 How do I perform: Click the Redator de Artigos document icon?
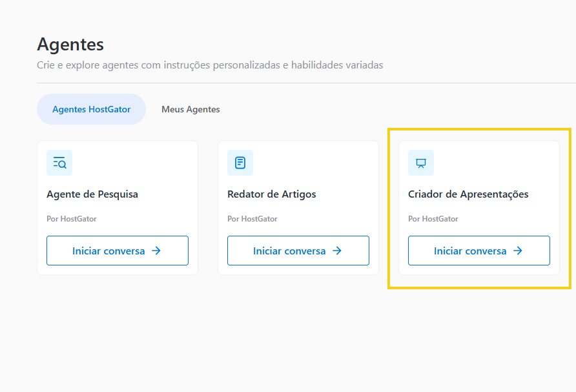click(240, 163)
